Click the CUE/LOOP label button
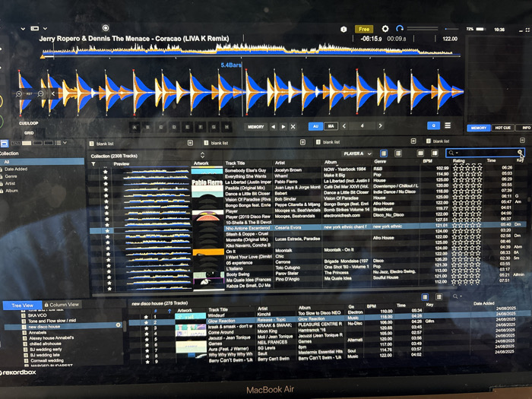 29,123
